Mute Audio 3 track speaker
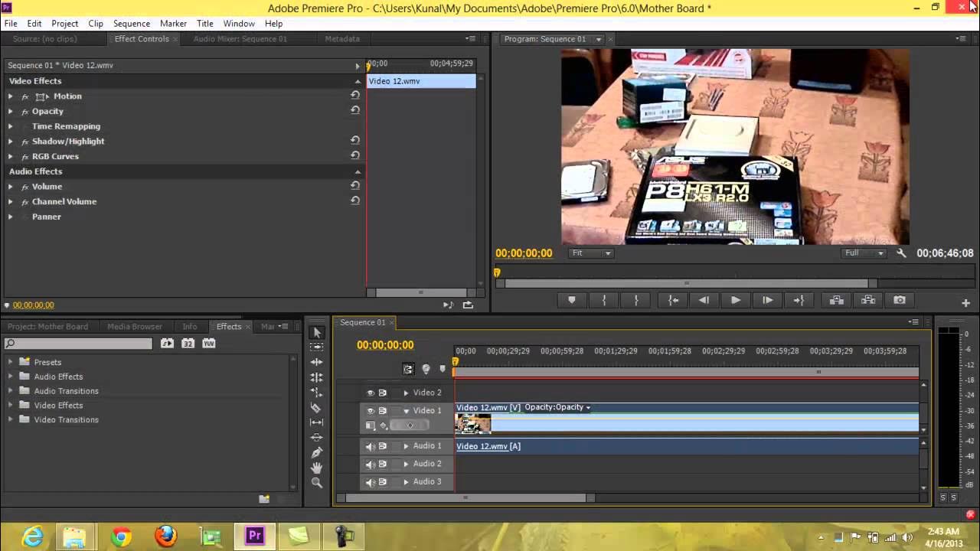This screenshot has height=551, width=980. (x=371, y=482)
